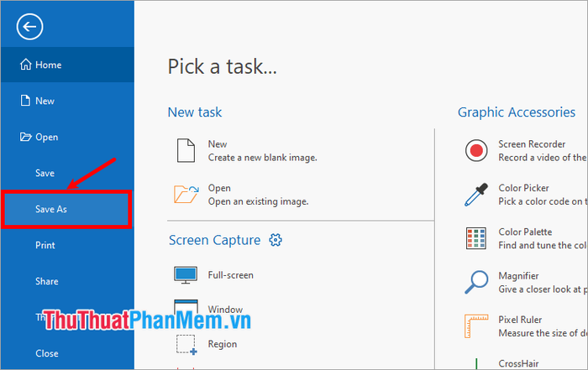Click the Full-screen capture monitor icon

[185, 275]
